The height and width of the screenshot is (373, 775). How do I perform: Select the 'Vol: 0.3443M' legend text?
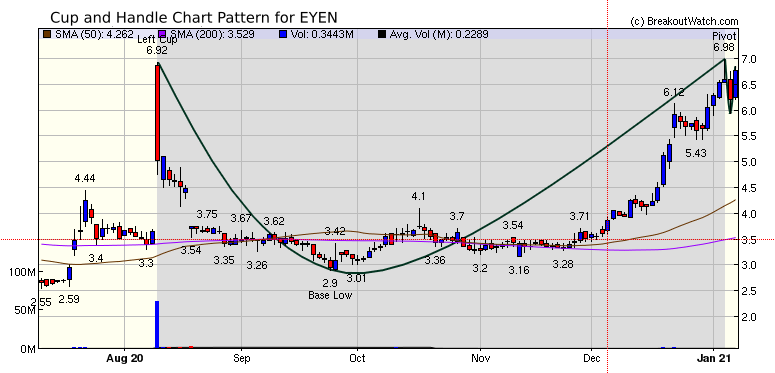coord(321,35)
